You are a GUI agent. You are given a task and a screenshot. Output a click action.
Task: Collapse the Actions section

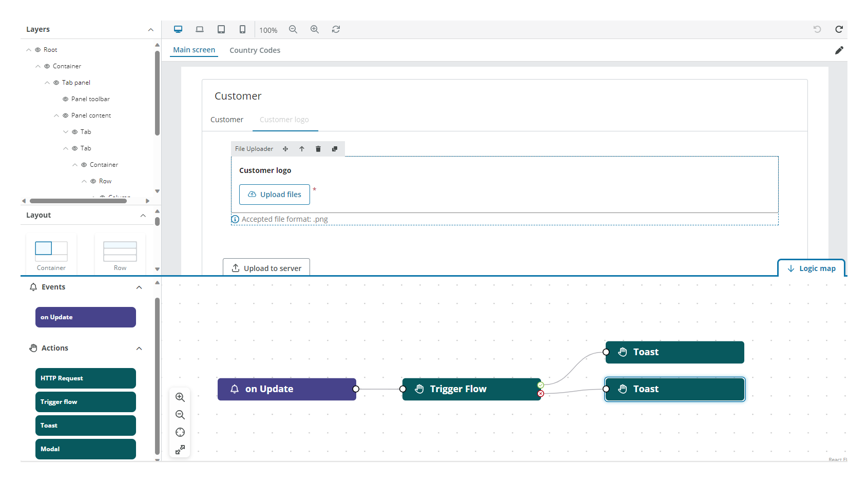(139, 348)
